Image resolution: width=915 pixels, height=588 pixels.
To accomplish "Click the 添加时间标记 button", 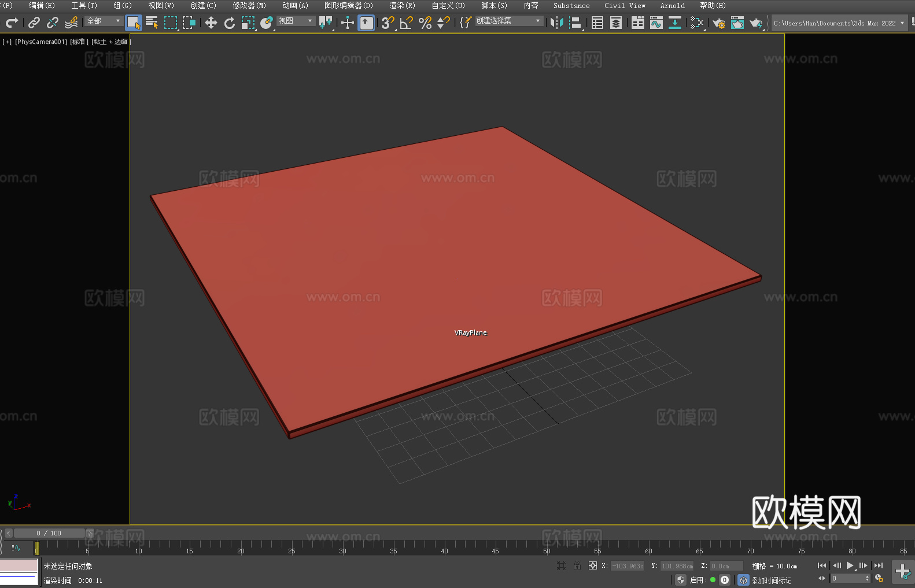I will (771, 580).
